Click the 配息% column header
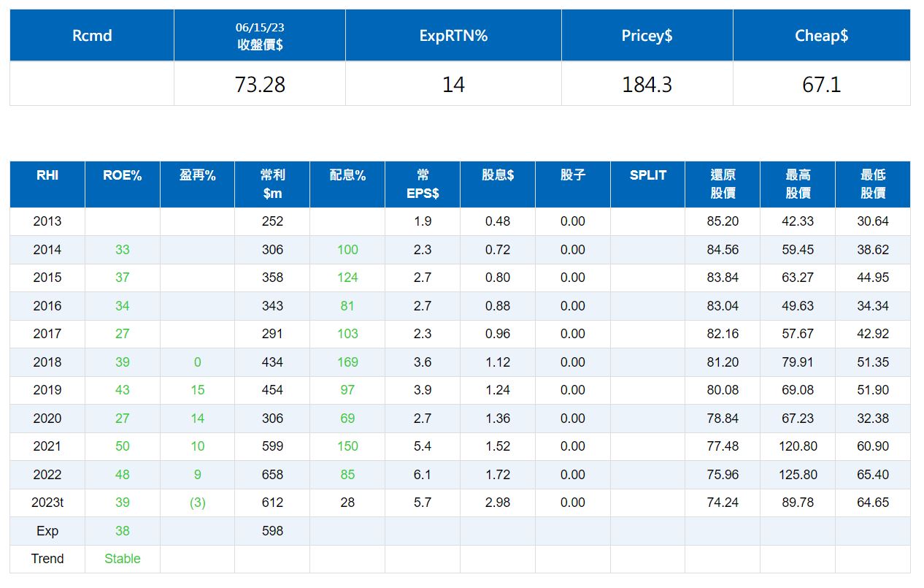 point(347,184)
